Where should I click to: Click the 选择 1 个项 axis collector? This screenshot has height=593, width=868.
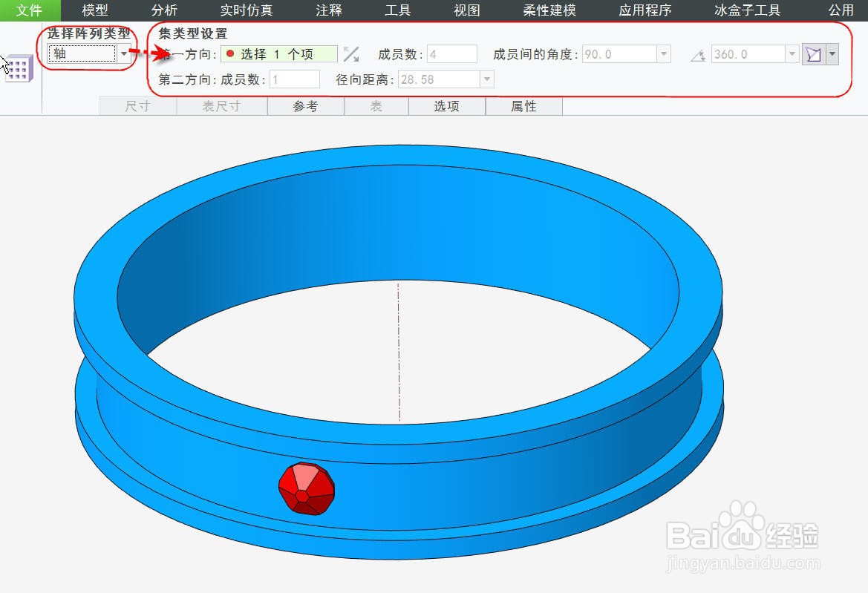click(279, 54)
